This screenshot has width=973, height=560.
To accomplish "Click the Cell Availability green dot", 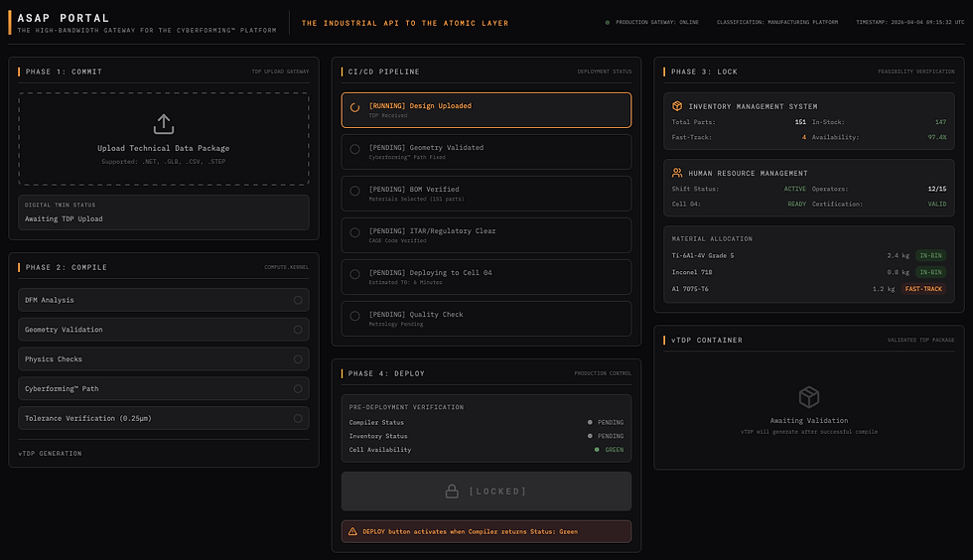I will [x=597, y=450].
